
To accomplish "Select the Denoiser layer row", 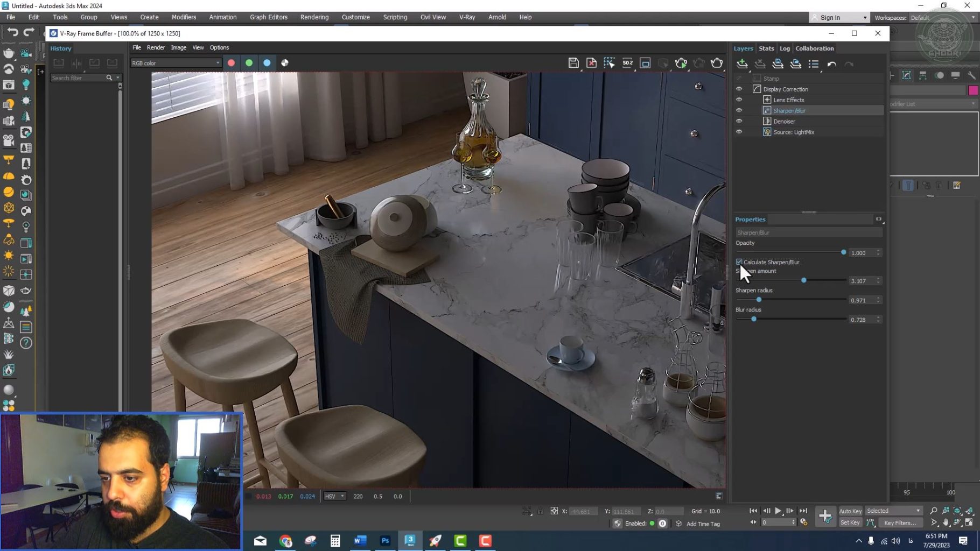I will tap(808, 121).
